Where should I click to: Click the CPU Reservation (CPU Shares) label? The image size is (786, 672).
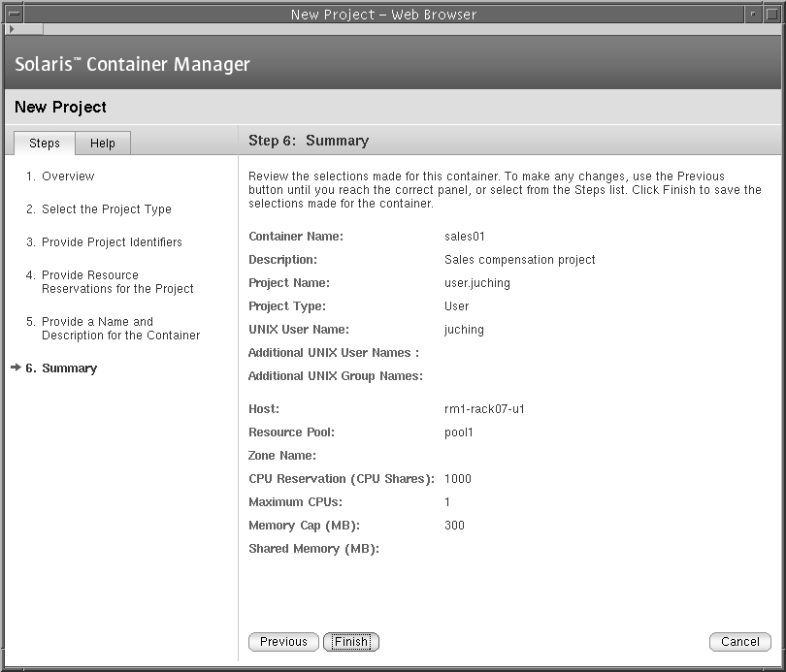(342, 479)
